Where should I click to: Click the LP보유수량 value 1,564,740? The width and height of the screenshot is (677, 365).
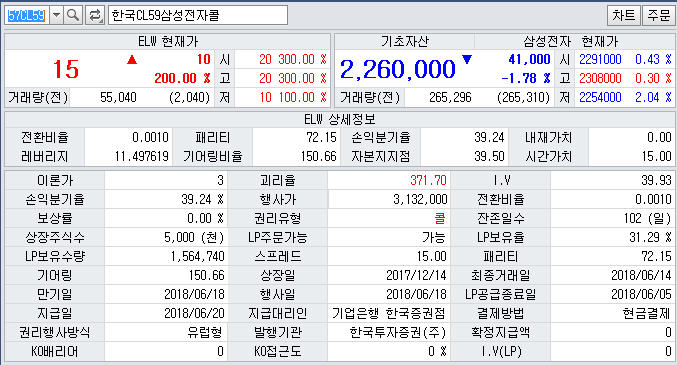(x=197, y=256)
